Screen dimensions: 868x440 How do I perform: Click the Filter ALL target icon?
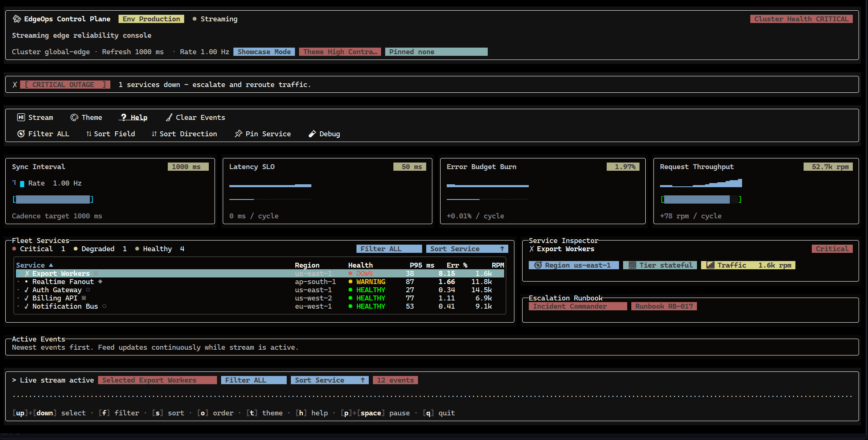click(x=21, y=134)
